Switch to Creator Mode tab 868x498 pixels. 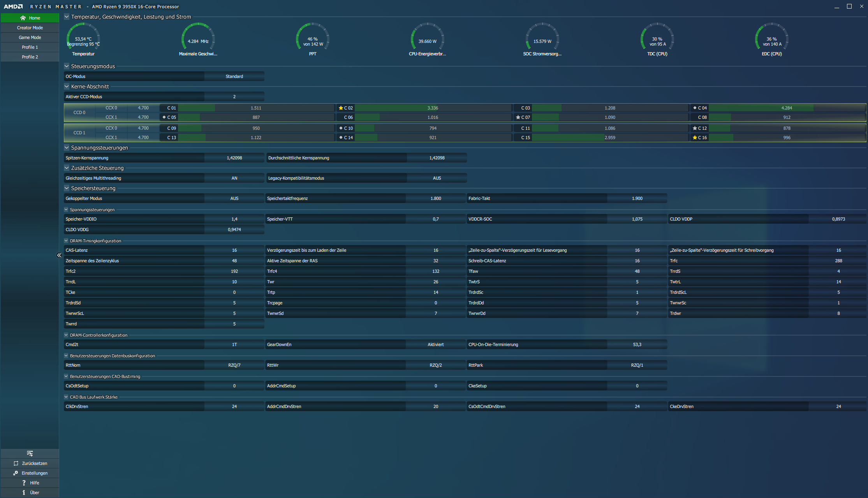pos(30,28)
